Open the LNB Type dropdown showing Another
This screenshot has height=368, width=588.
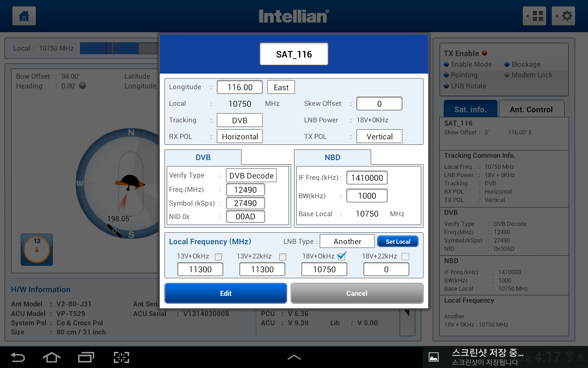(x=347, y=241)
